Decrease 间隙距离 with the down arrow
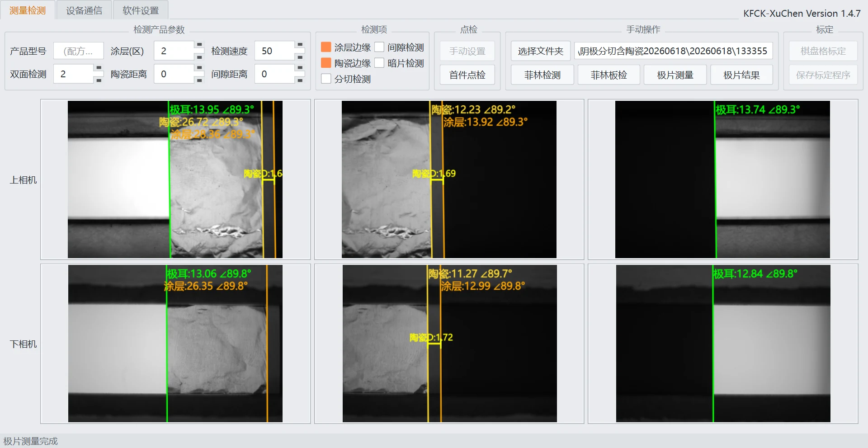The height and width of the screenshot is (448, 868). 300,80
